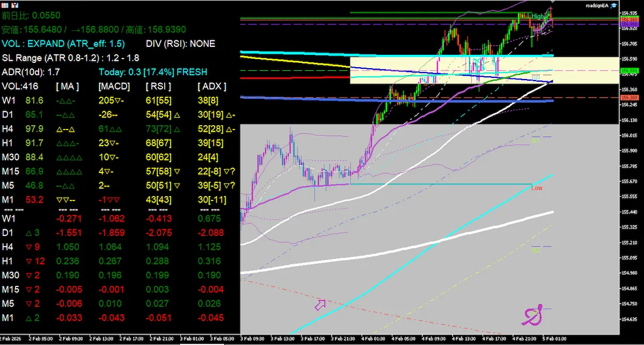Click the [ADX] column header
Viewport: 644px width, 345px height.
click(x=212, y=87)
